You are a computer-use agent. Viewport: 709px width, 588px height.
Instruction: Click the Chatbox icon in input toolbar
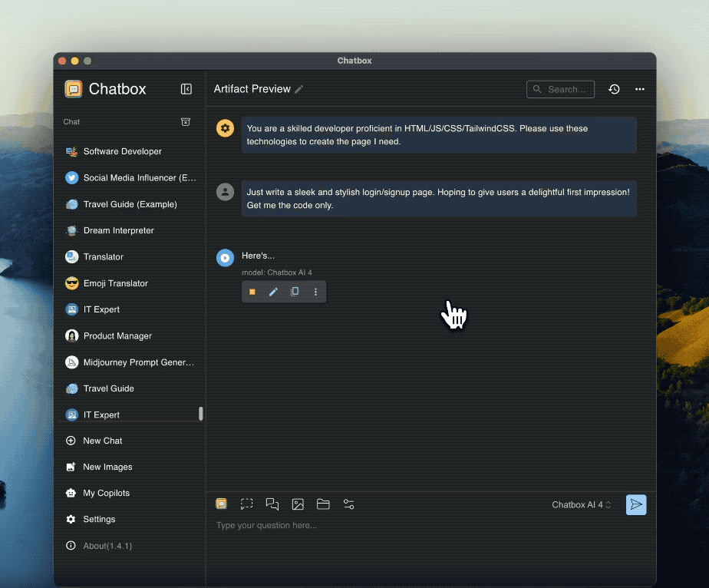coord(221,504)
